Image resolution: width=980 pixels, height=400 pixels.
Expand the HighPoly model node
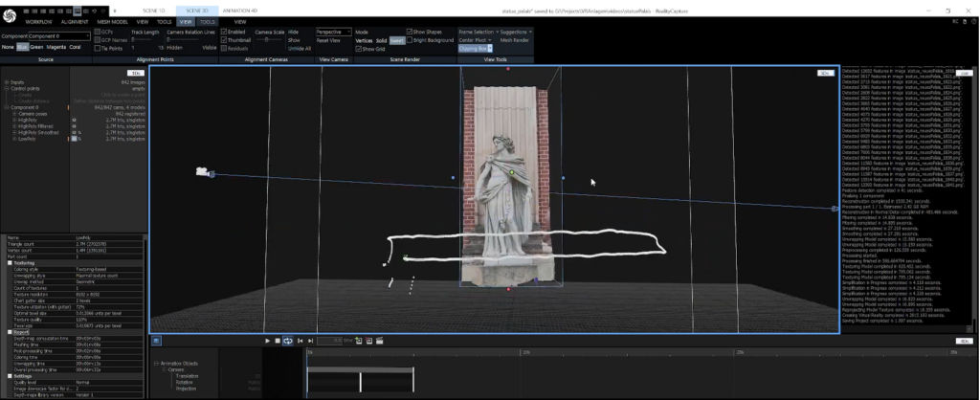(13, 120)
